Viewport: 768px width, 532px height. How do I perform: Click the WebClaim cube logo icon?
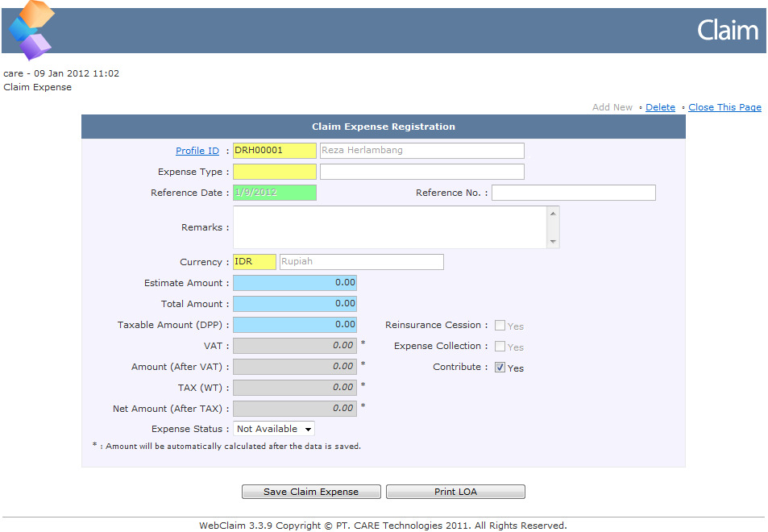31,31
